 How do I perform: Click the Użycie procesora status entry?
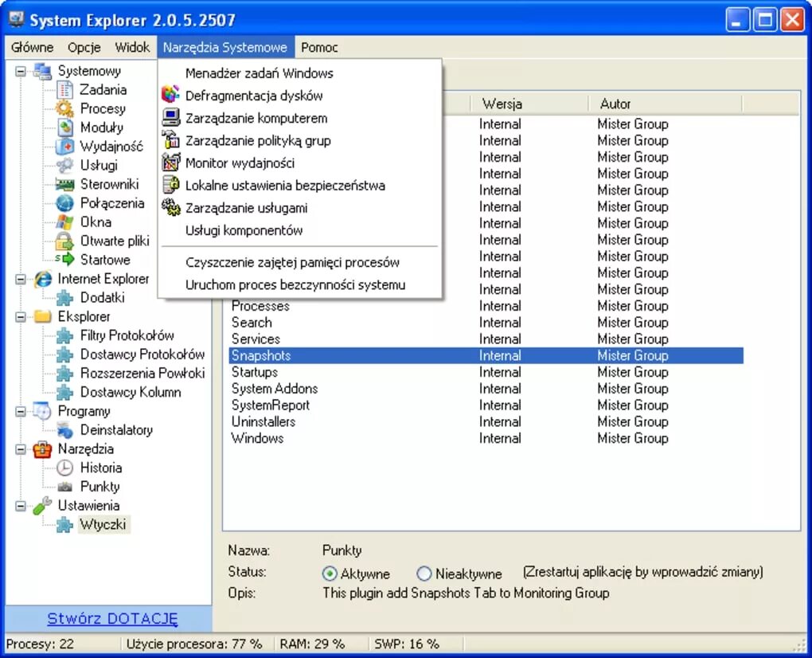click(194, 644)
